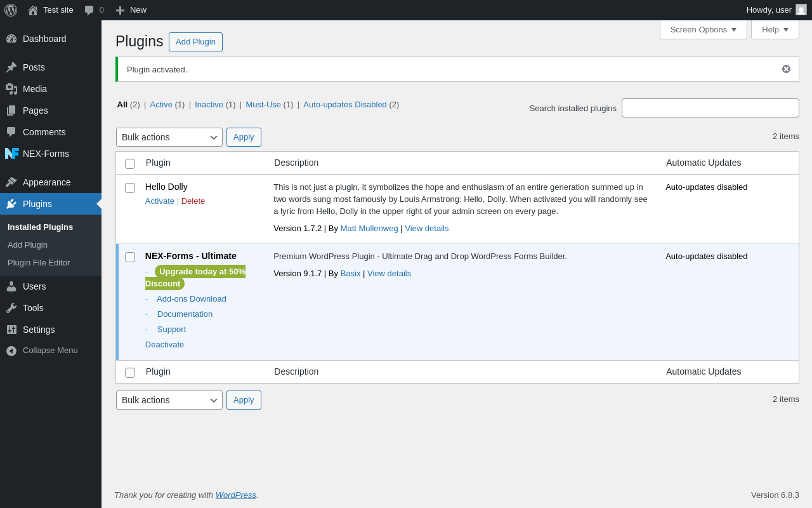The width and height of the screenshot is (812, 508).
Task: Click the WordPress logo icon
Action: [11, 10]
